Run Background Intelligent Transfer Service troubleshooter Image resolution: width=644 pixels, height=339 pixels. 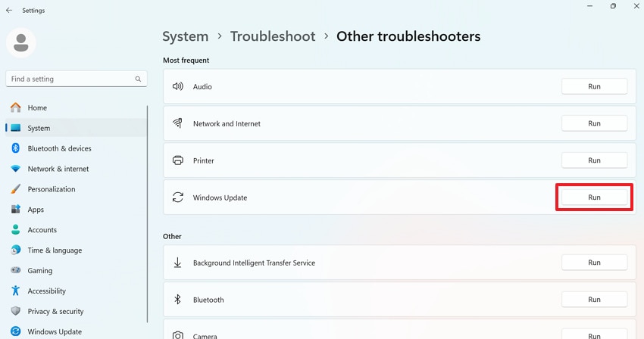pyautogui.click(x=594, y=263)
